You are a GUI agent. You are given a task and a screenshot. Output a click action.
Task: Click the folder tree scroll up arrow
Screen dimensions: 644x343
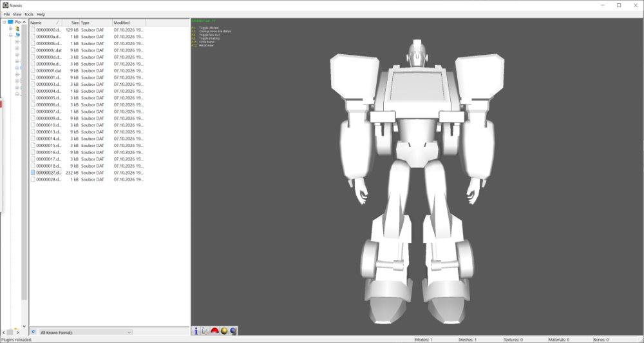pyautogui.click(x=24, y=22)
